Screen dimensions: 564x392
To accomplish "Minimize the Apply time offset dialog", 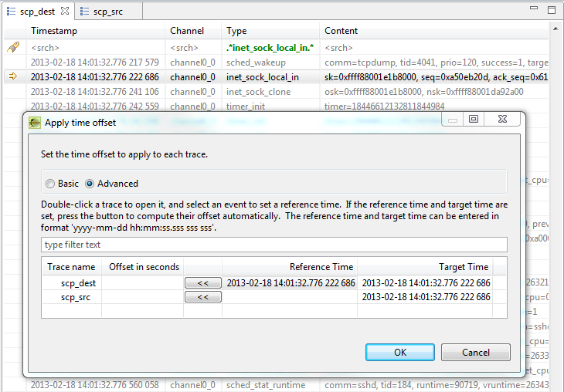I will pos(453,120).
